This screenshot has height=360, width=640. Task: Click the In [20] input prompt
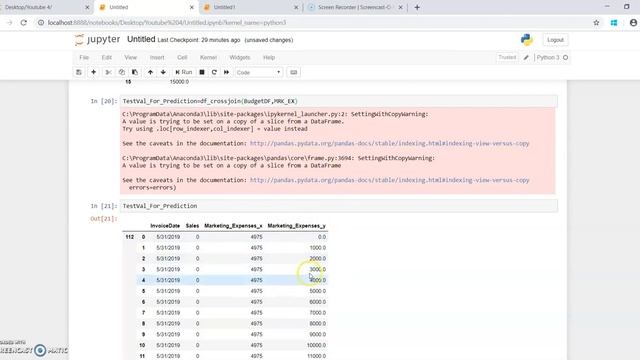pos(104,101)
